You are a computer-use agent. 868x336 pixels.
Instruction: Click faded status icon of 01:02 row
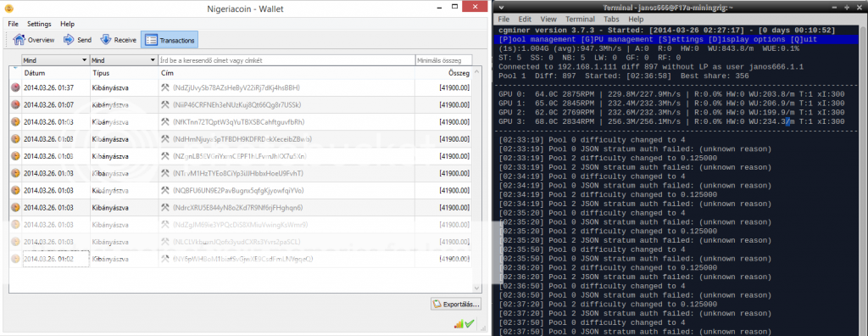[15, 259]
